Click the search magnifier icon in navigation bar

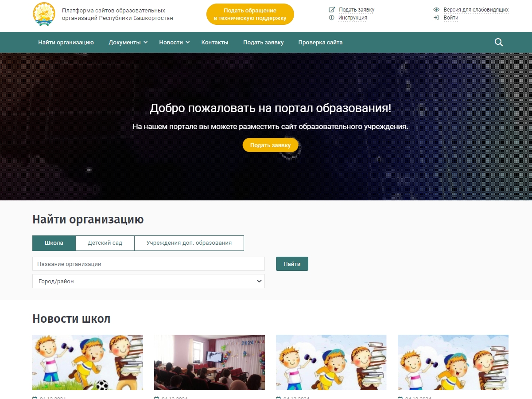pos(498,42)
